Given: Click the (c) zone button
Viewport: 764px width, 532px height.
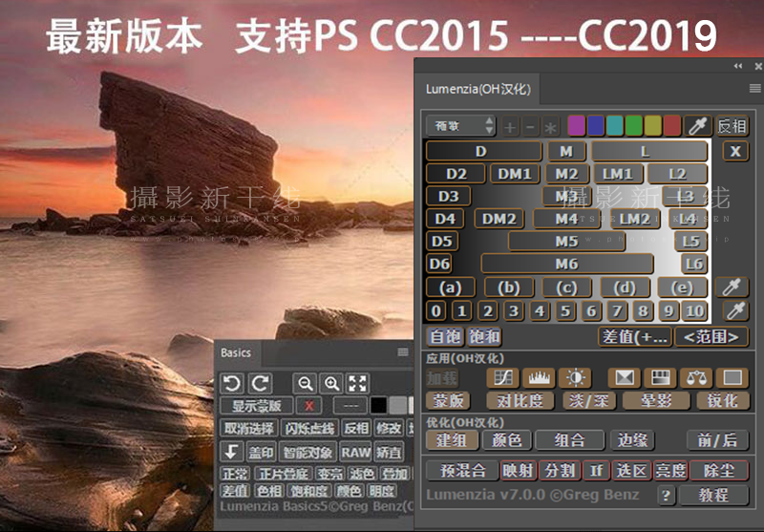Looking at the screenshot, I should point(566,287).
